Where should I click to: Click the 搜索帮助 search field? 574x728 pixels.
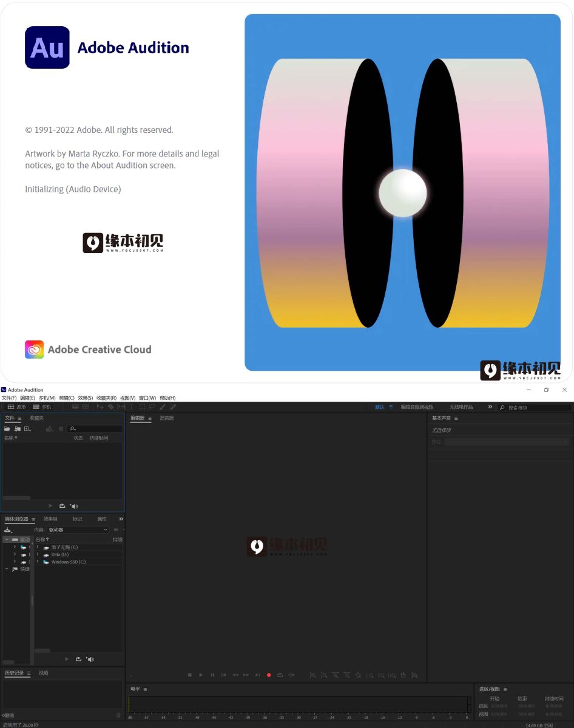coord(535,407)
